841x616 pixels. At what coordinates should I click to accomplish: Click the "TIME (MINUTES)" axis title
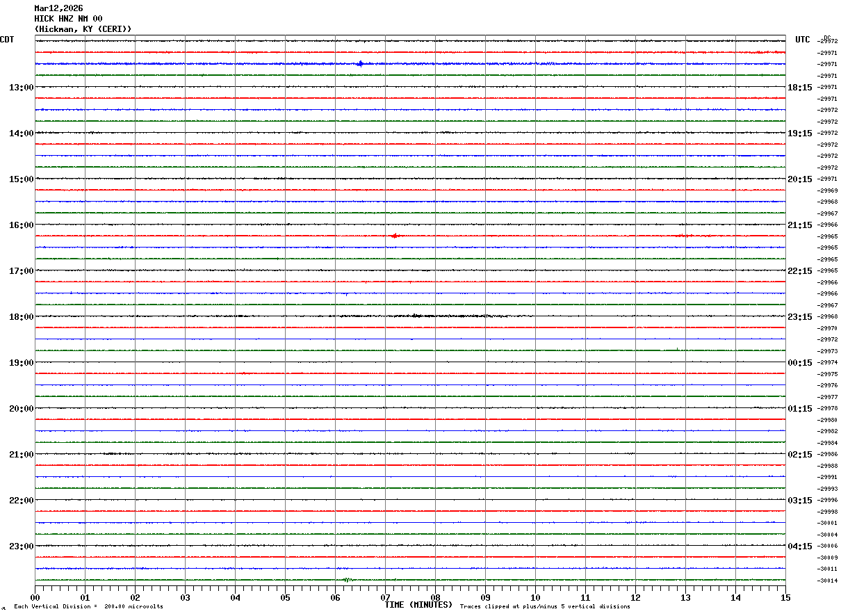coord(418,605)
